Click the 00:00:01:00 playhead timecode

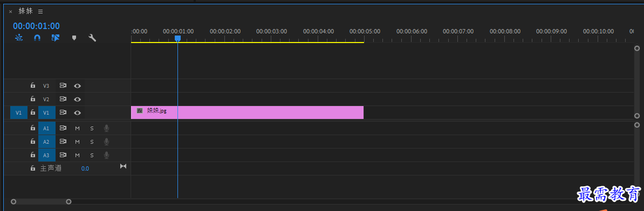[36, 26]
